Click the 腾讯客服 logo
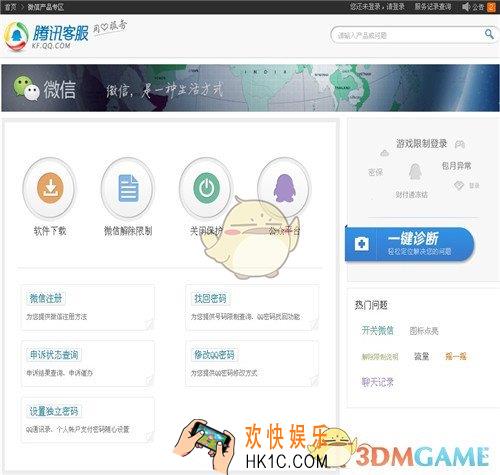This screenshot has height=475, width=500. (47, 36)
